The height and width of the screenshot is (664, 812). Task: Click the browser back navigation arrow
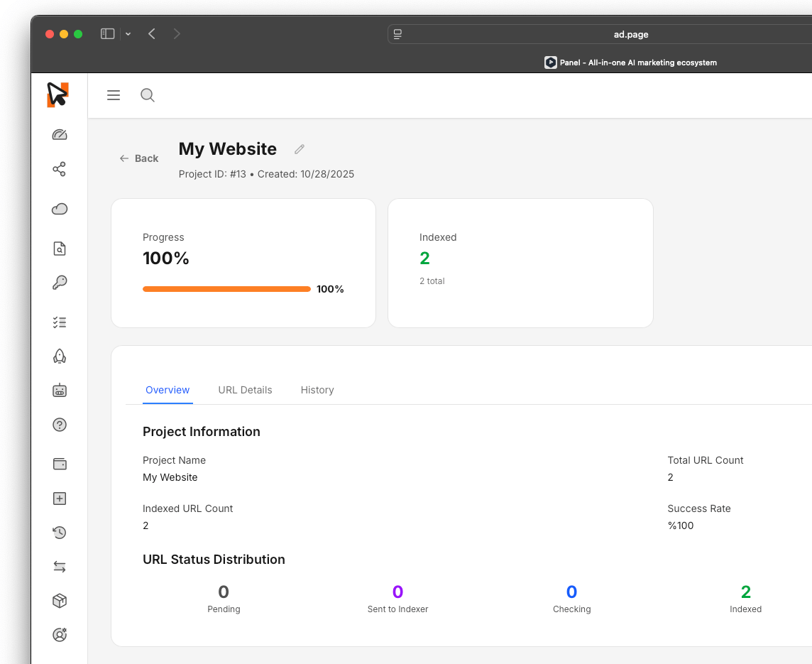152,34
